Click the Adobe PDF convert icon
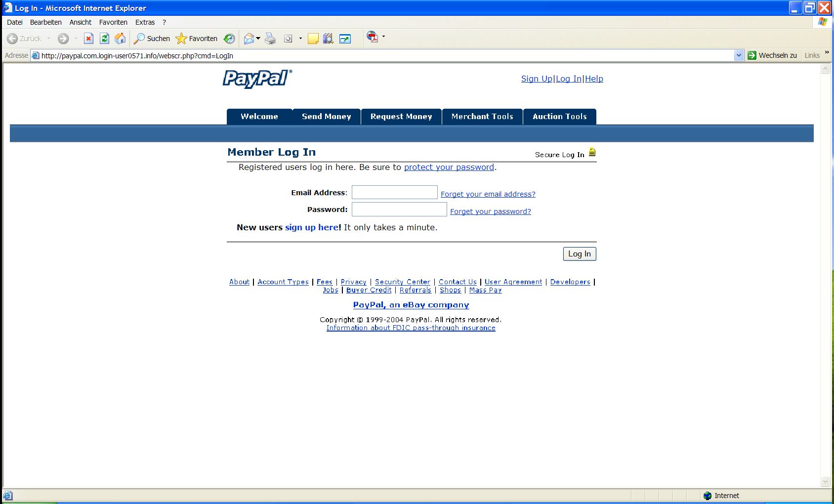The width and height of the screenshot is (834, 504). point(373,37)
